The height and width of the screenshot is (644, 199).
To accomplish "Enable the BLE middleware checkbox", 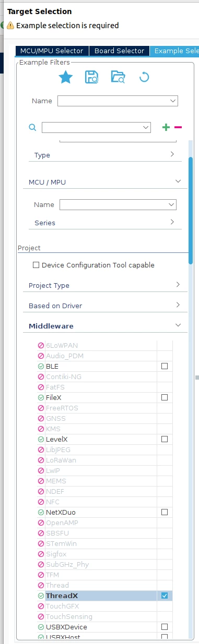I will click(165, 366).
